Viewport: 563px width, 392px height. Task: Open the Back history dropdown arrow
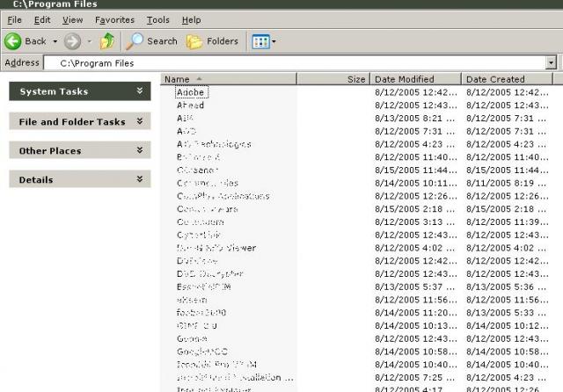55,41
